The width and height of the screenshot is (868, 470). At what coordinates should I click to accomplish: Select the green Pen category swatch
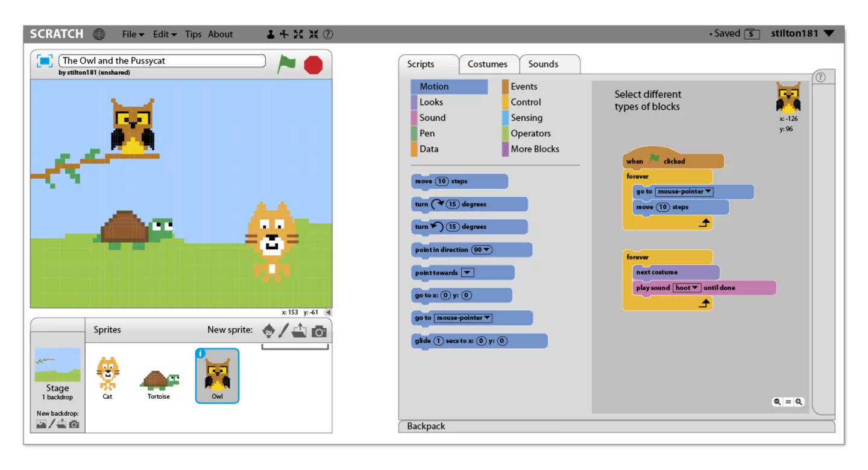click(x=414, y=133)
